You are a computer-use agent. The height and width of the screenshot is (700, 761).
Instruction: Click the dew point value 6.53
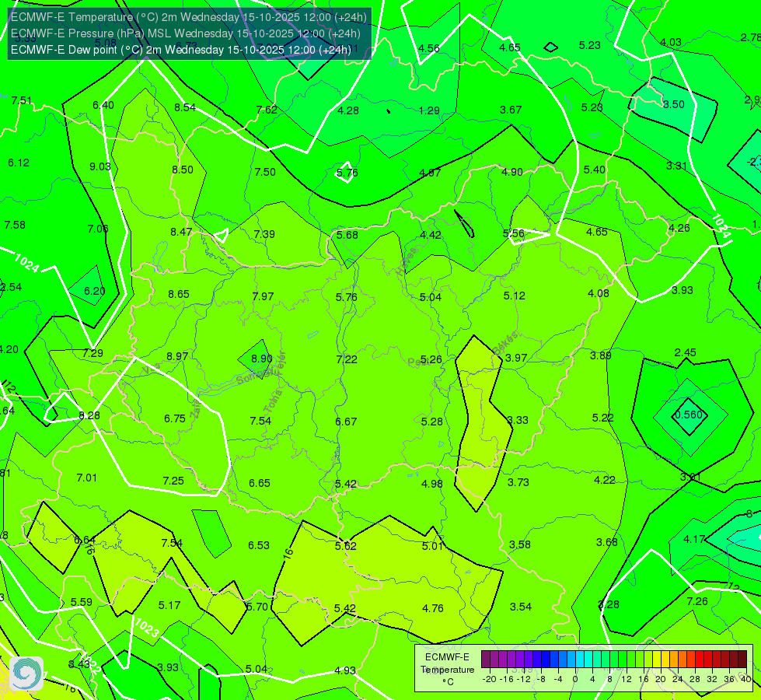(259, 545)
